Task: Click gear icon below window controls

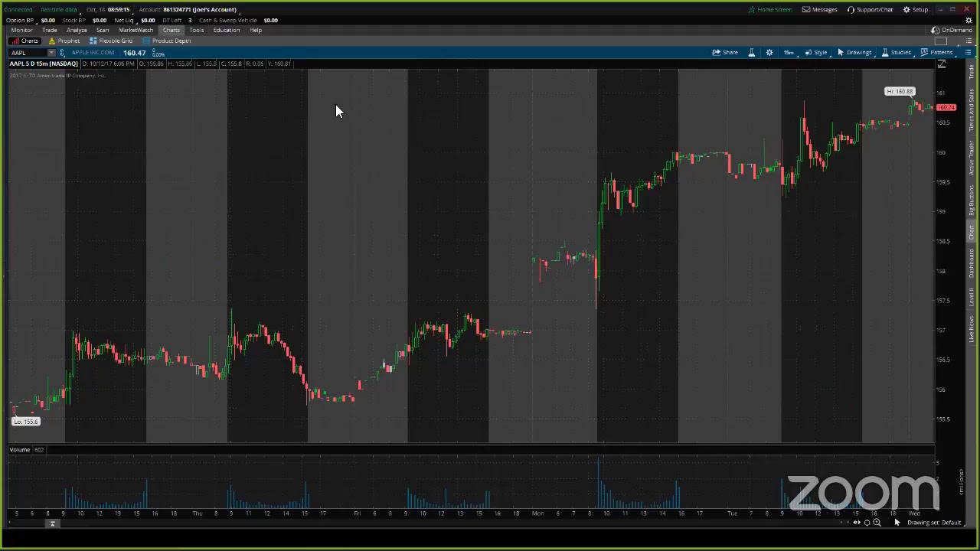Action: 969,20
